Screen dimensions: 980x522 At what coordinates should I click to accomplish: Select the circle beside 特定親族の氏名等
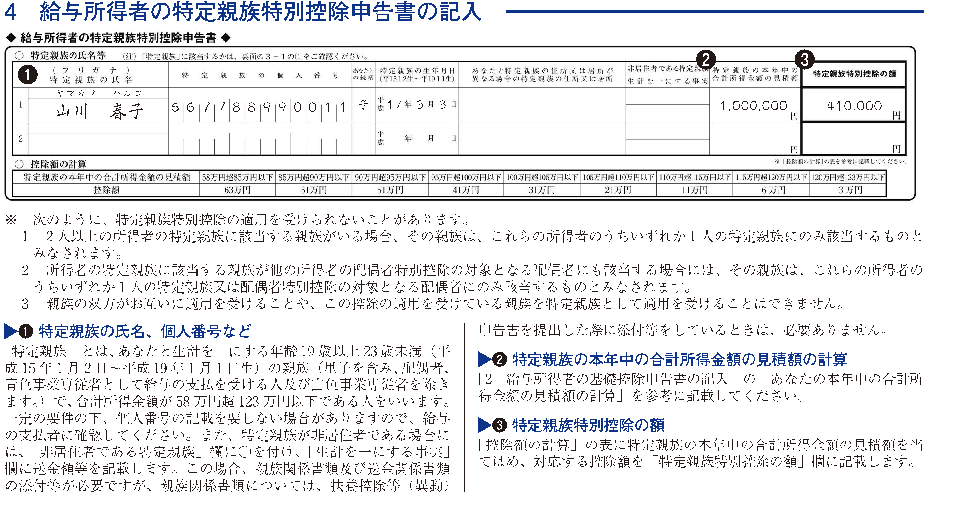tap(19, 56)
